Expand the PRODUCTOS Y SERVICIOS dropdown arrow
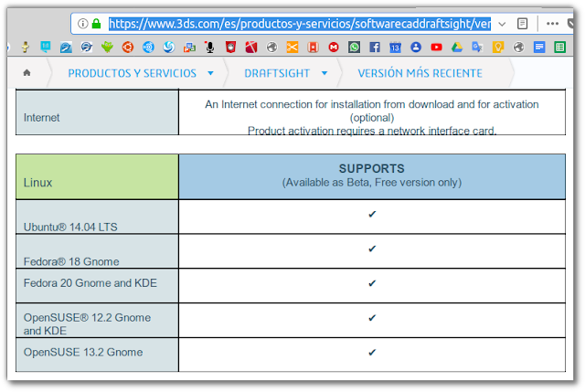585x392 pixels. [x=210, y=73]
